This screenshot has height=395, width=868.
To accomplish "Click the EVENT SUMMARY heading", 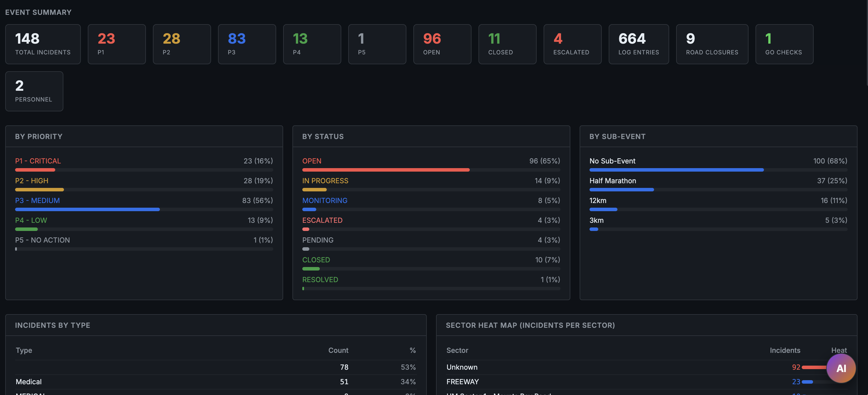I will [38, 12].
